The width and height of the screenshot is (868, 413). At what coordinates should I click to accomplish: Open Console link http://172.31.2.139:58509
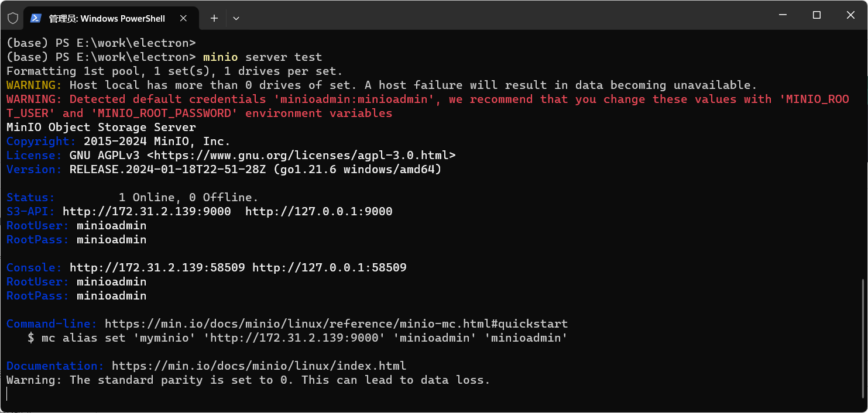pos(157,268)
